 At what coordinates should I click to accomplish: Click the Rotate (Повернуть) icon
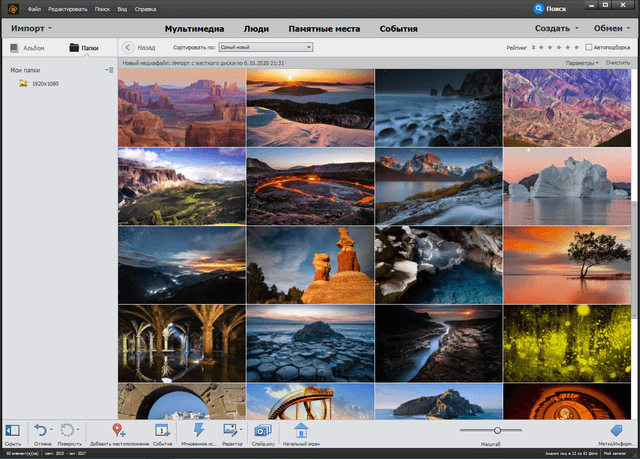[68, 429]
